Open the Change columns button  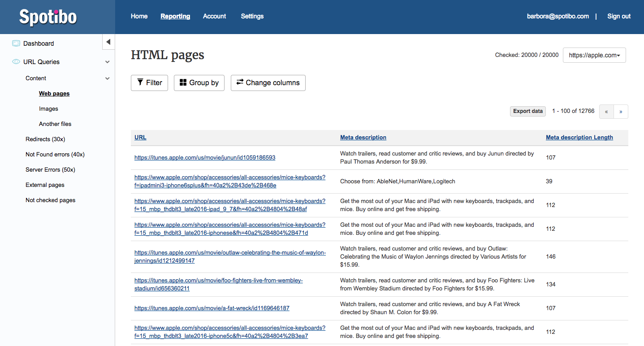pyautogui.click(x=268, y=83)
